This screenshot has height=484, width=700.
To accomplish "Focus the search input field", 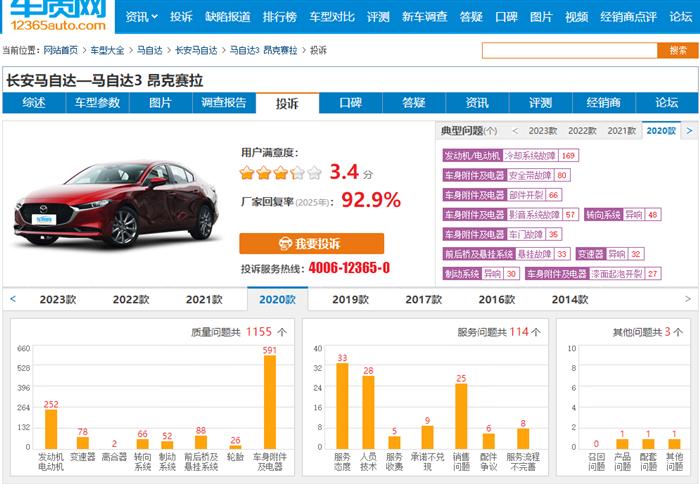I will [x=570, y=50].
